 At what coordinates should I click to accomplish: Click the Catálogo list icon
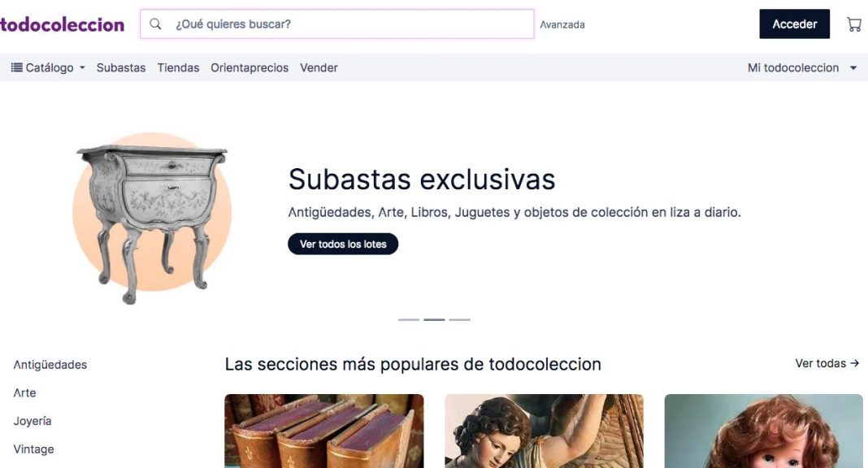tap(17, 67)
